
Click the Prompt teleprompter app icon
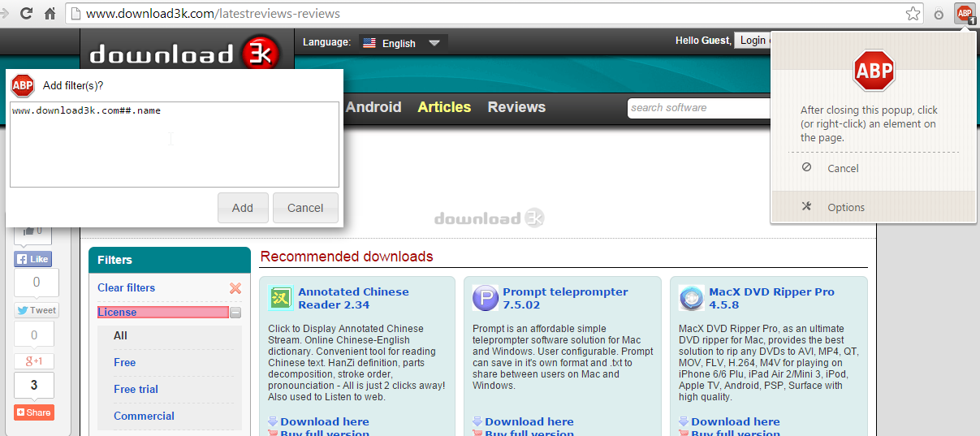pos(485,298)
